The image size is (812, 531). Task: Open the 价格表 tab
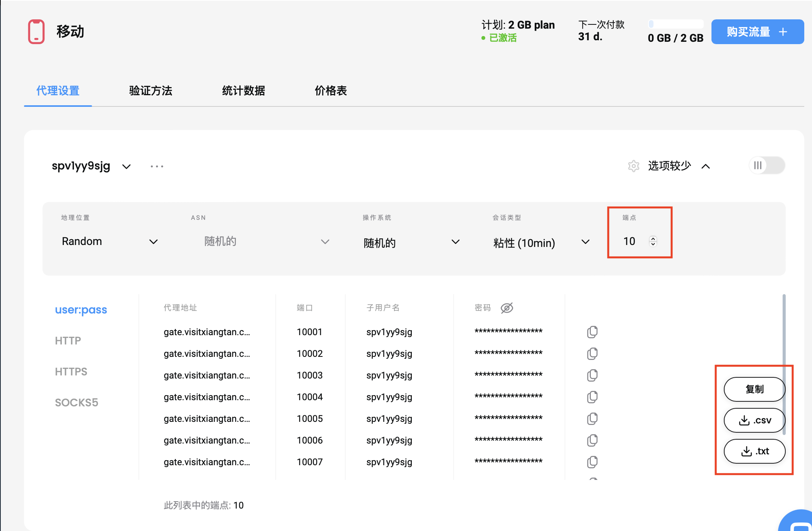coord(331,91)
